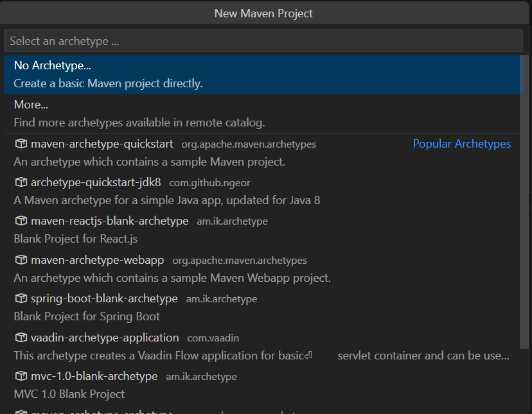
Task: Click the package icon beside maven-archetype-quickstart
Action: [21, 144]
